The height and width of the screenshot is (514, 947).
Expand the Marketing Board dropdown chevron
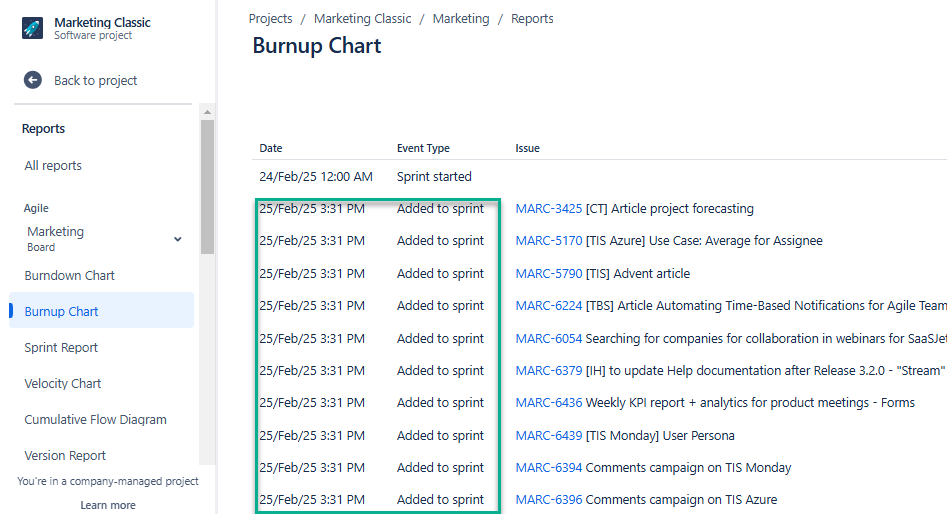[x=178, y=239]
